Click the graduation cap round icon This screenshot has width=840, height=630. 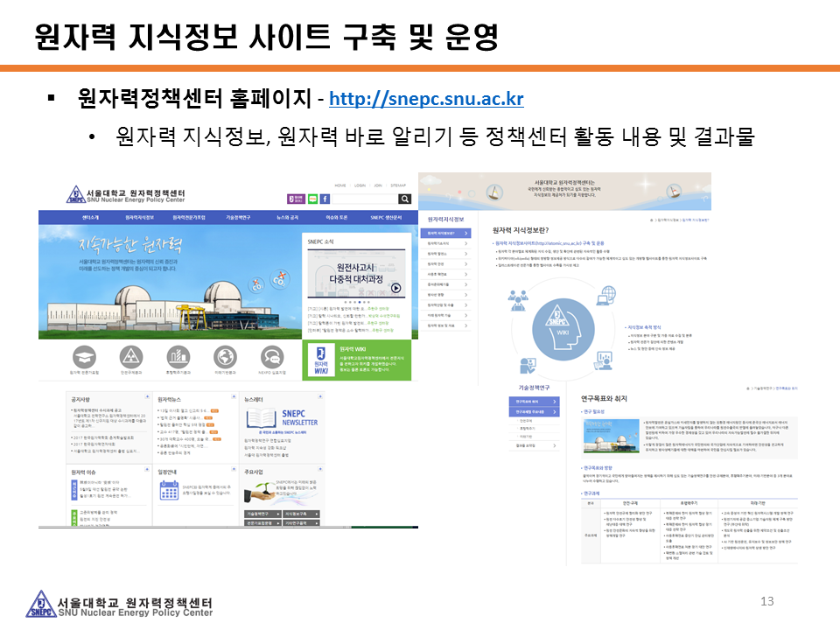coord(84,357)
